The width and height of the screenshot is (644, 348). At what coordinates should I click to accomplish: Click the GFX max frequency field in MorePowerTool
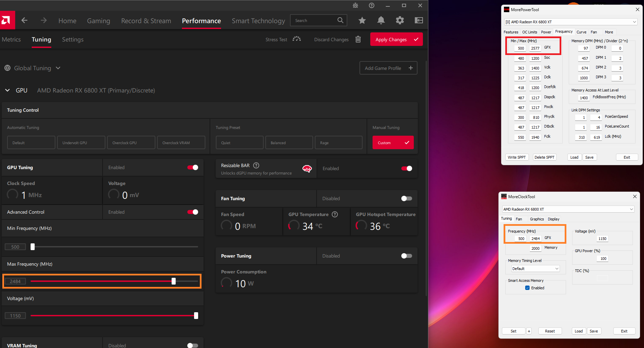click(x=535, y=48)
